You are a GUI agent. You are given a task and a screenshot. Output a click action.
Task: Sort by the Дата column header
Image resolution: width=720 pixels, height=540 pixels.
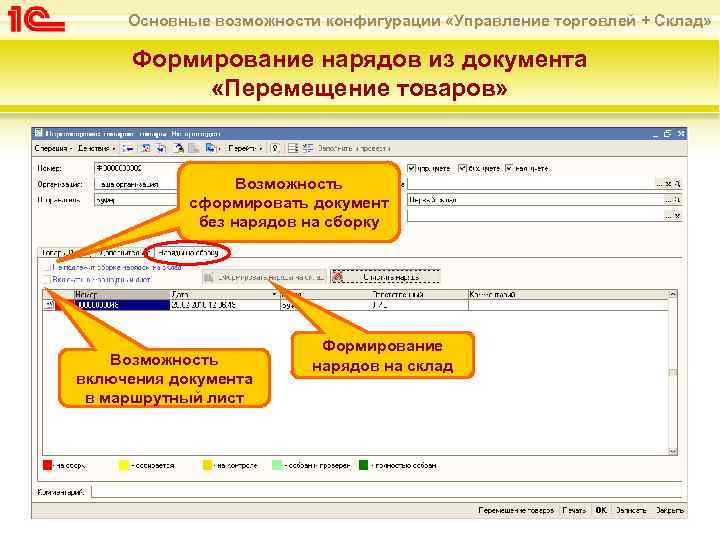pos(225,294)
